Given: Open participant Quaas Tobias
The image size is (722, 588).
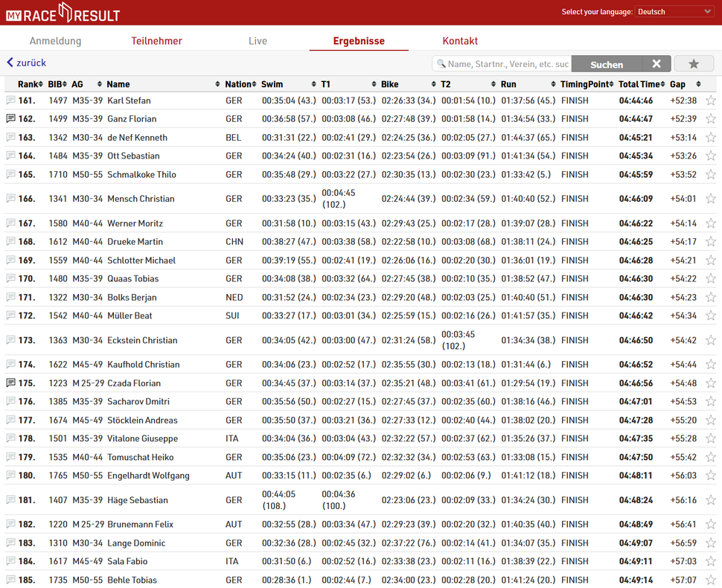Looking at the screenshot, I should [x=132, y=278].
